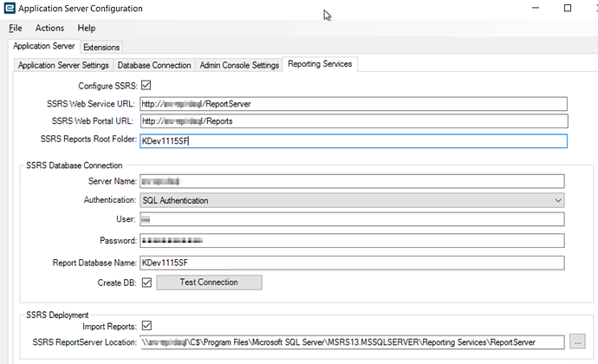
Task: Click the Configure SSRS label text
Action: tap(107, 86)
